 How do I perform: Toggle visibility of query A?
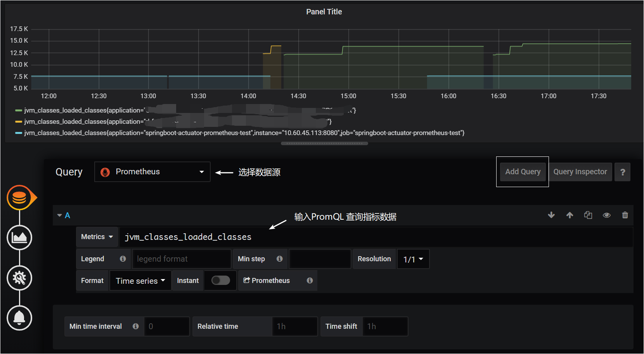[x=607, y=215]
